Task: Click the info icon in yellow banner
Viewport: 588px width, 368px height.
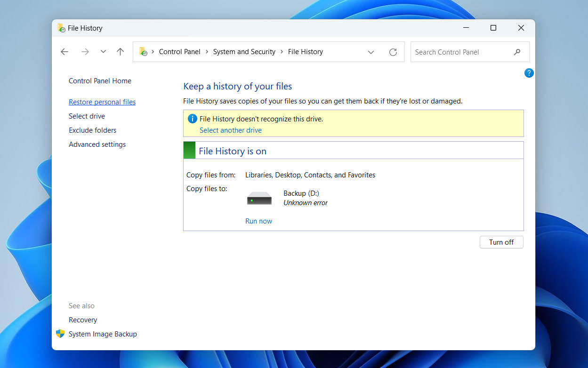Action: click(192, 119)
